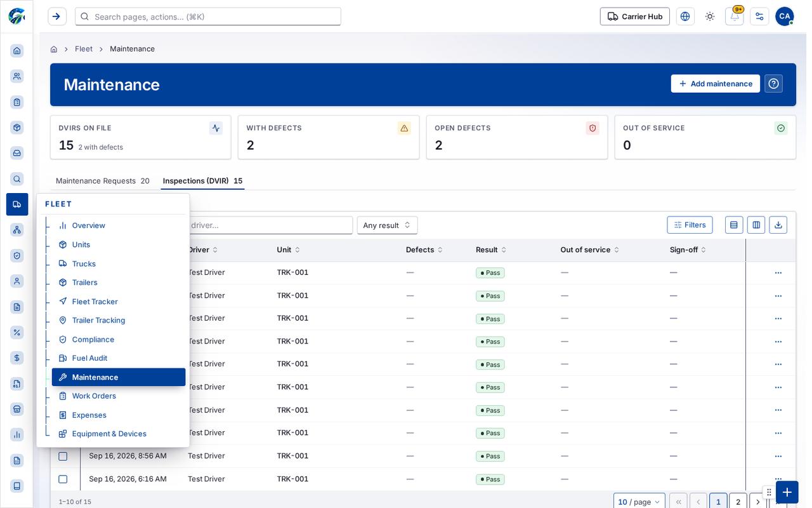Screen dimensions: 812x508
Task: Click the download export icon
Action: [x=778, y=225]
